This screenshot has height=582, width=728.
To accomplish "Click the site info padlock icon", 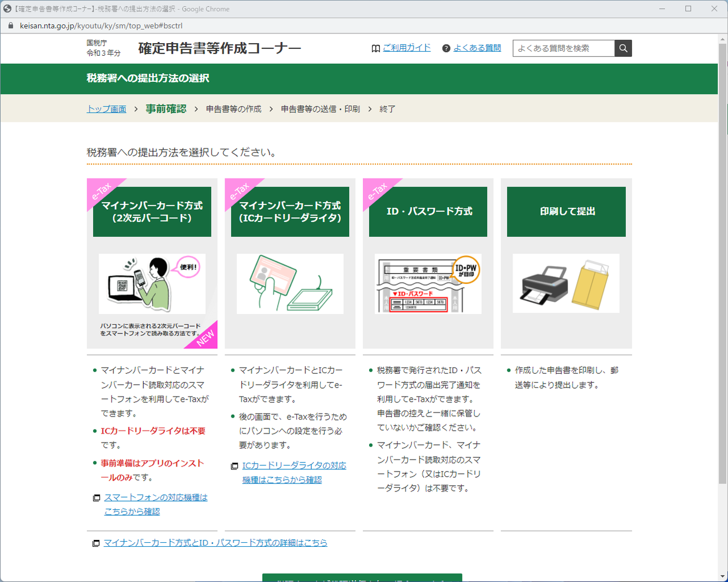I will click(10, 26).
